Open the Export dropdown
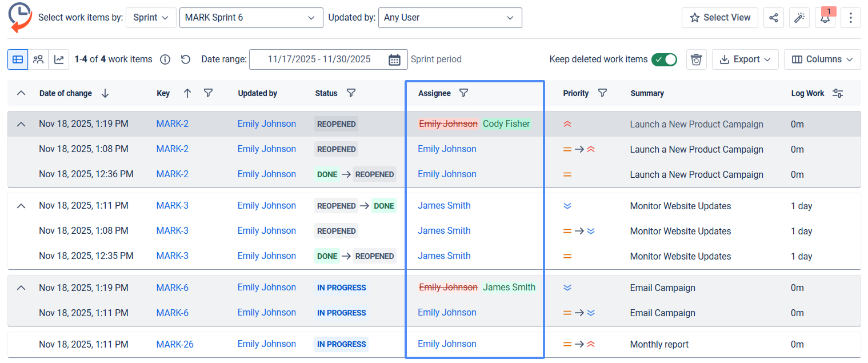The width and height of the screenshot is (868, 363). coord(745,59)
